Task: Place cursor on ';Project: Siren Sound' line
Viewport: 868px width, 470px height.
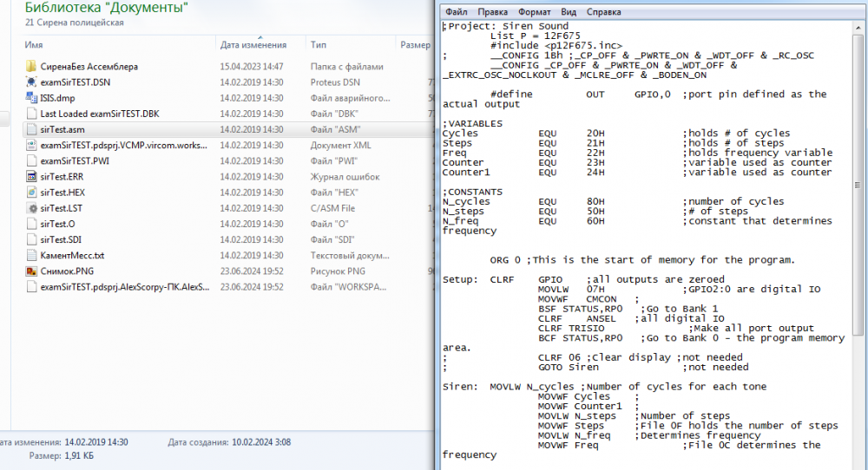Action: pos(505,26)
